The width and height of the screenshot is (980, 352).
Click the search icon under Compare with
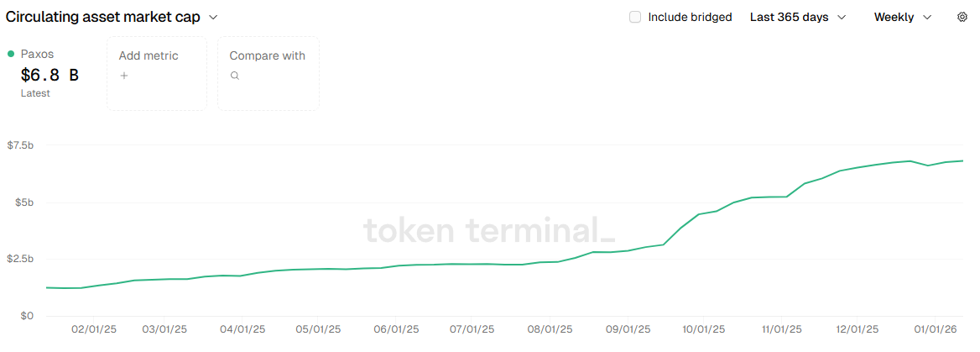point(235,76)
